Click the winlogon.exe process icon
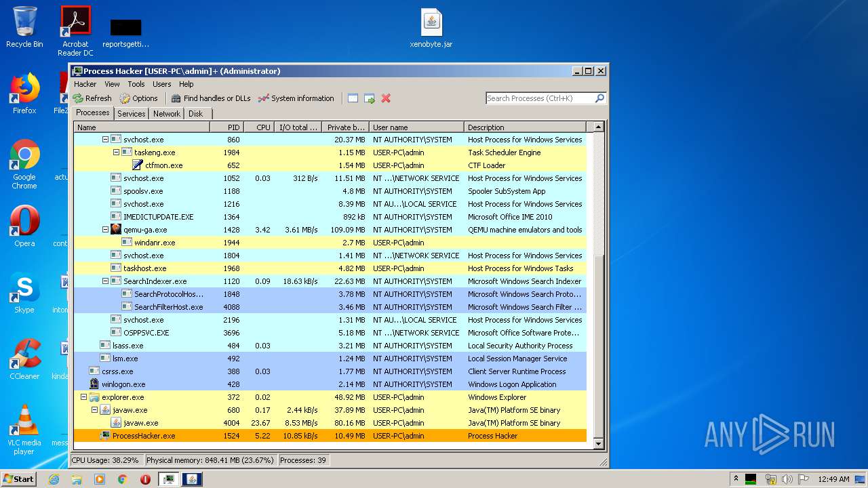 (94, 384)
